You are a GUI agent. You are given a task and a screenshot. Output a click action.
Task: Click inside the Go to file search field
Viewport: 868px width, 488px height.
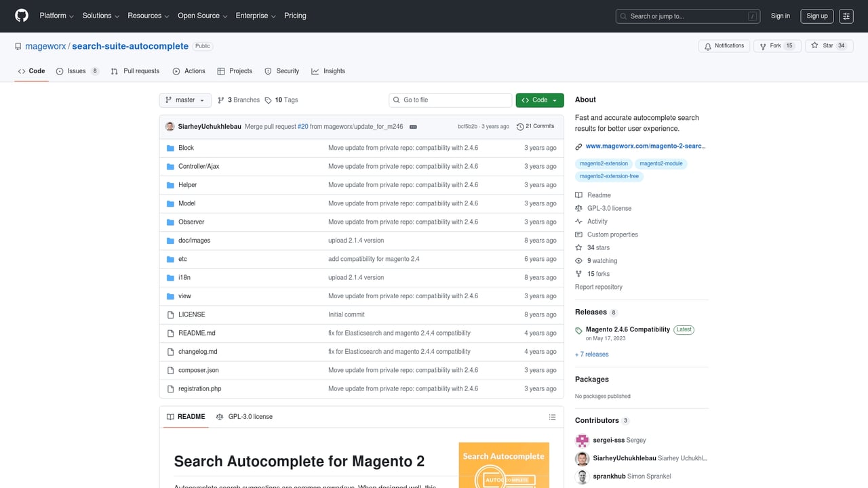click(450, 100)
